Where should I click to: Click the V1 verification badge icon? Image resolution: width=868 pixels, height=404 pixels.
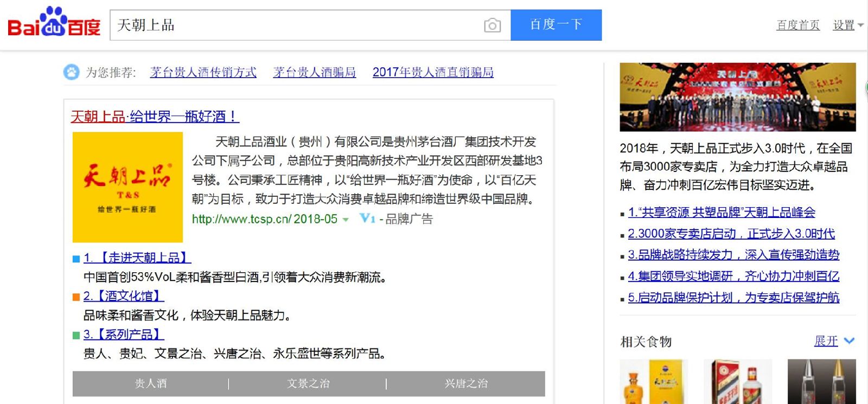coord(367,219)
